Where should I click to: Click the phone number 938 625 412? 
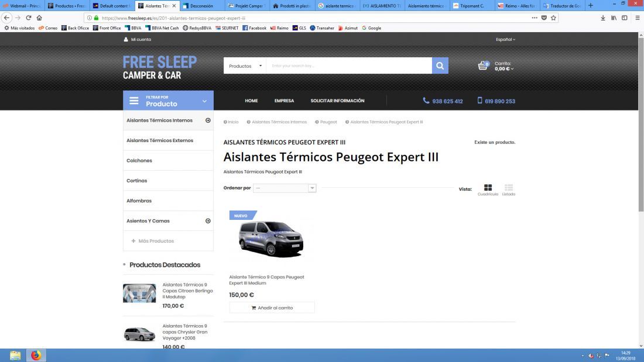click(447, 101)
